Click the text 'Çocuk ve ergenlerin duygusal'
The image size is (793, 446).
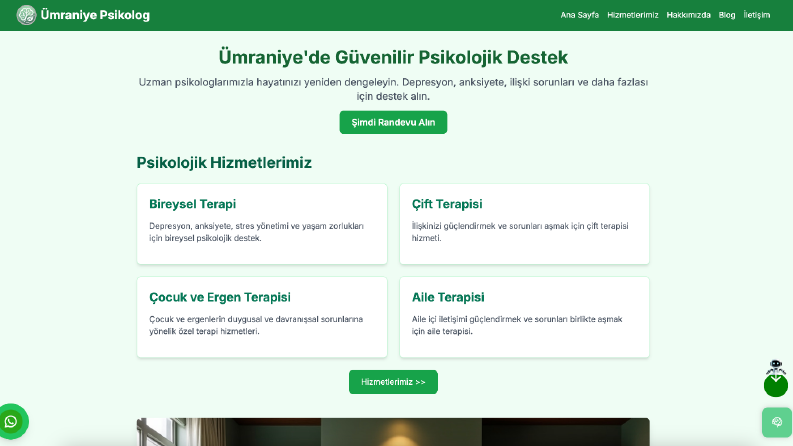click(x=256, y=325)
